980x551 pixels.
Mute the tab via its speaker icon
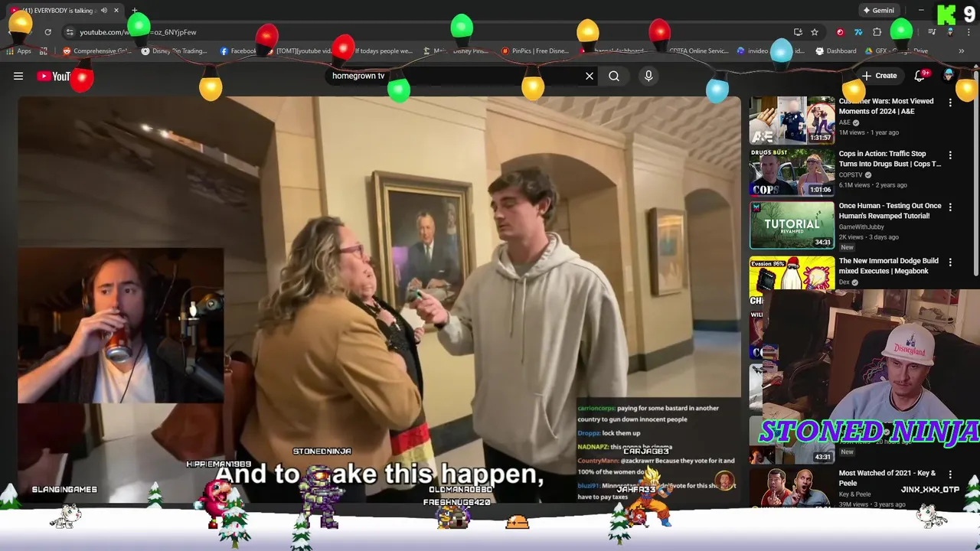pos(103,11)
